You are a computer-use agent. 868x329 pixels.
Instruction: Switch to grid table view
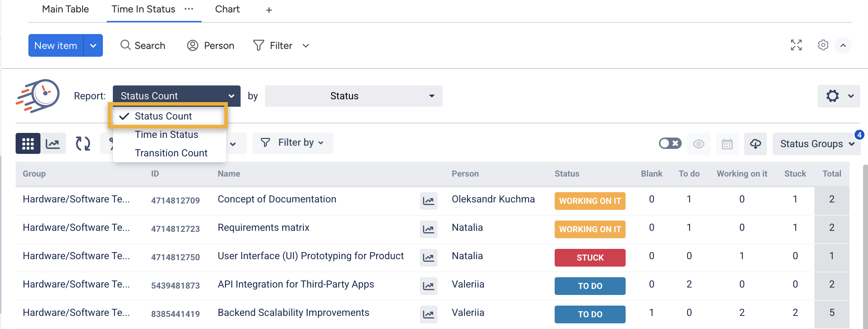(28, 144)
